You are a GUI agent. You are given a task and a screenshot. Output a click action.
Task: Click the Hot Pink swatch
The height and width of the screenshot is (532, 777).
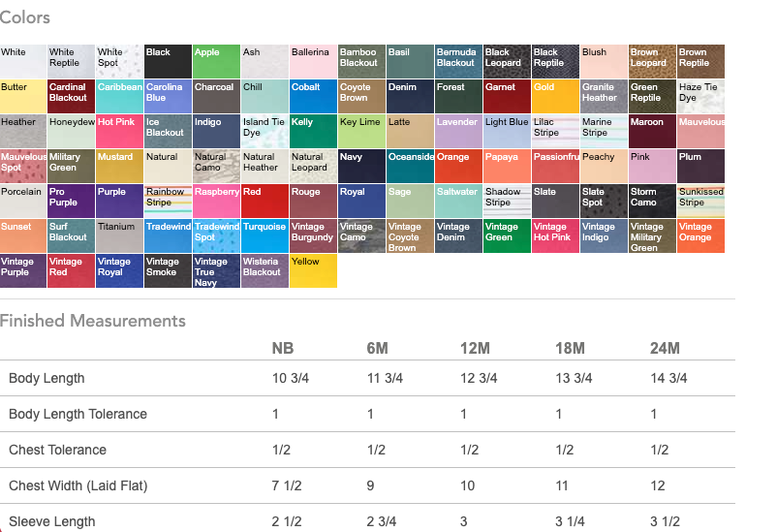(x=119, y=132)
